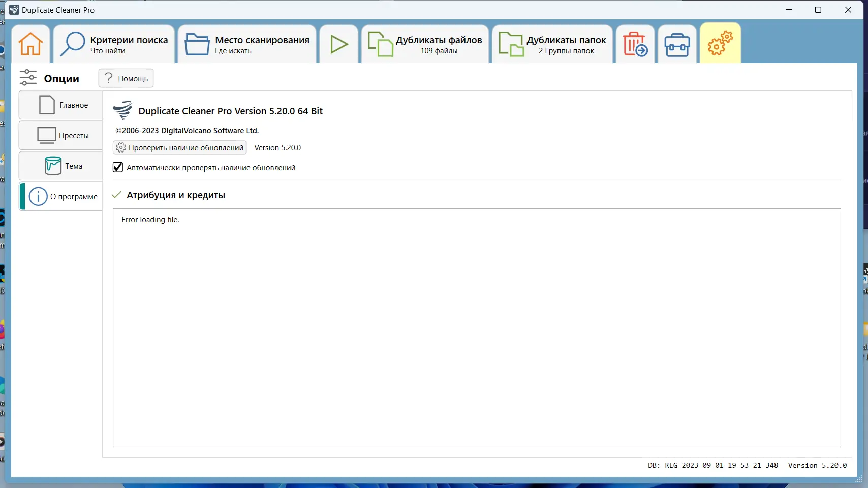Screen dimensions: 868x488
Task: Click the Опции sliders icon
Action: coord(28,78)
